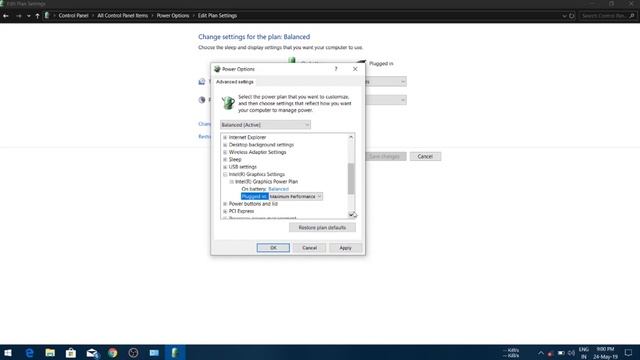
Task: Open plugged in sleep timeout dropdown
Action: coord(386,100)
